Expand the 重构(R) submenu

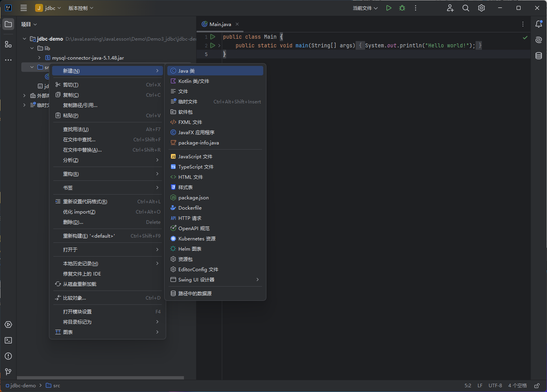point(107,174)
